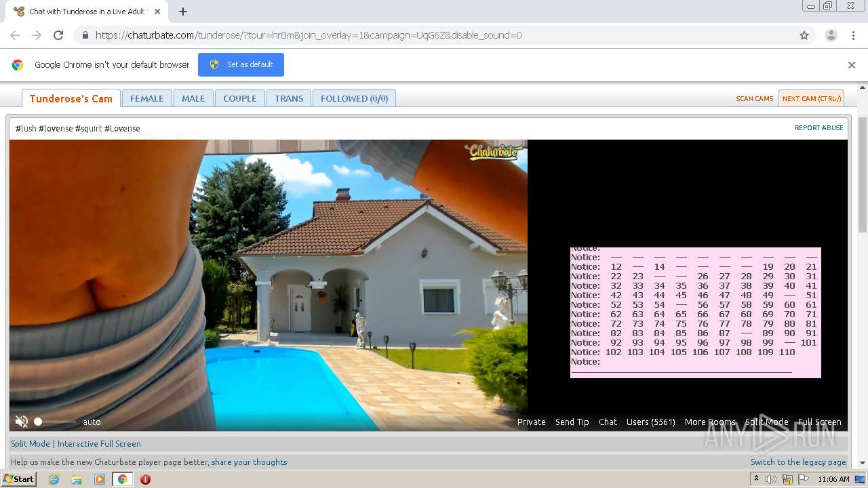This screenshot has width=868, height=488.
Task: Click the #lush hashtag
Action: point(26,128)
